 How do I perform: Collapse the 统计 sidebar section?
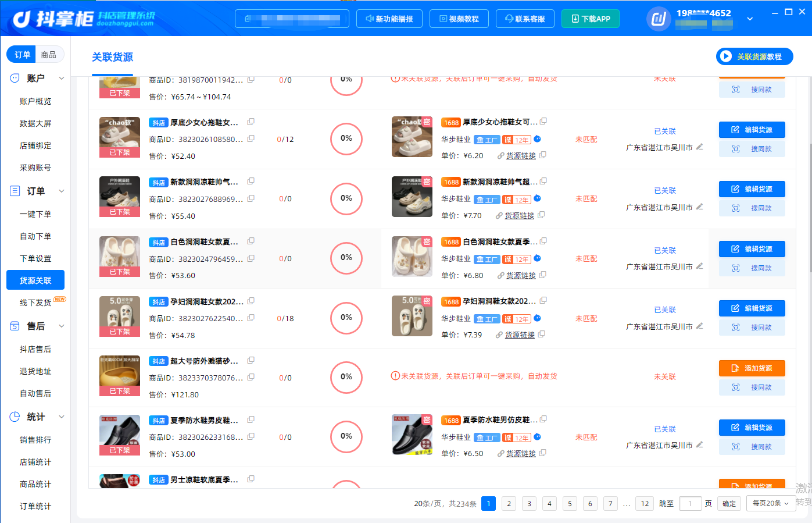(x=62, y=417)
